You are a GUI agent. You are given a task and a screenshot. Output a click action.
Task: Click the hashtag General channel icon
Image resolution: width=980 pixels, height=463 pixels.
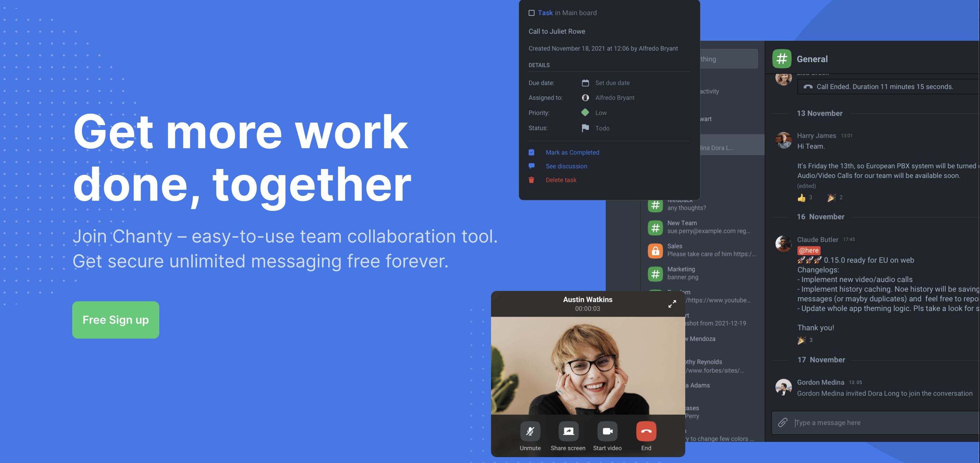pos(782,59)
